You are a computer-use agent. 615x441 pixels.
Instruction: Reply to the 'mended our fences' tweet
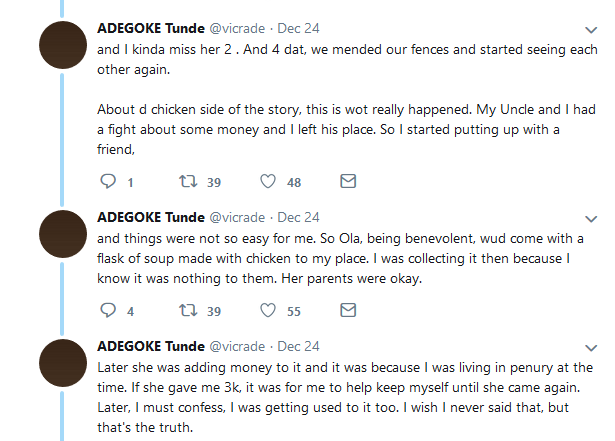click(x=108, y=181)
